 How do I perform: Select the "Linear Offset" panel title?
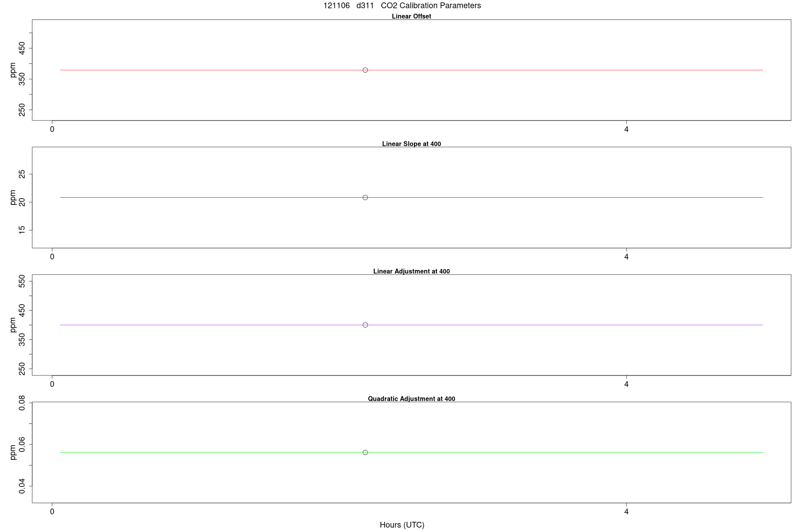[x=411, y=16]
